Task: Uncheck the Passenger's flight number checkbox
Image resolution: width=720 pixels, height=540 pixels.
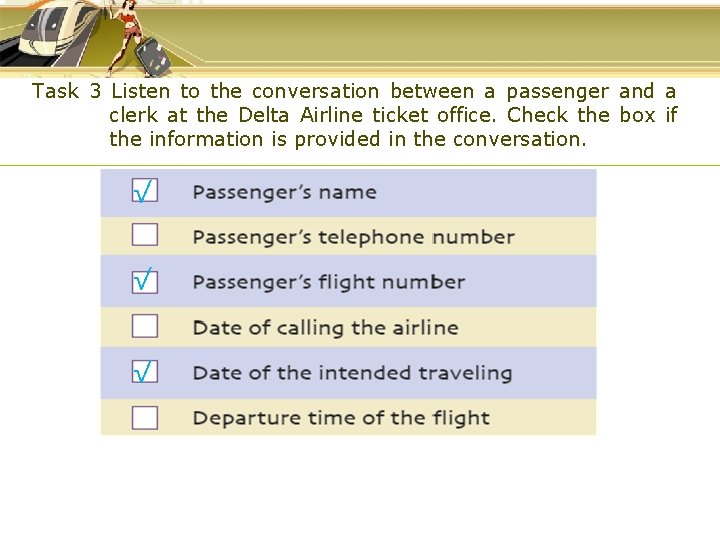Action: (x=145, y=281)
